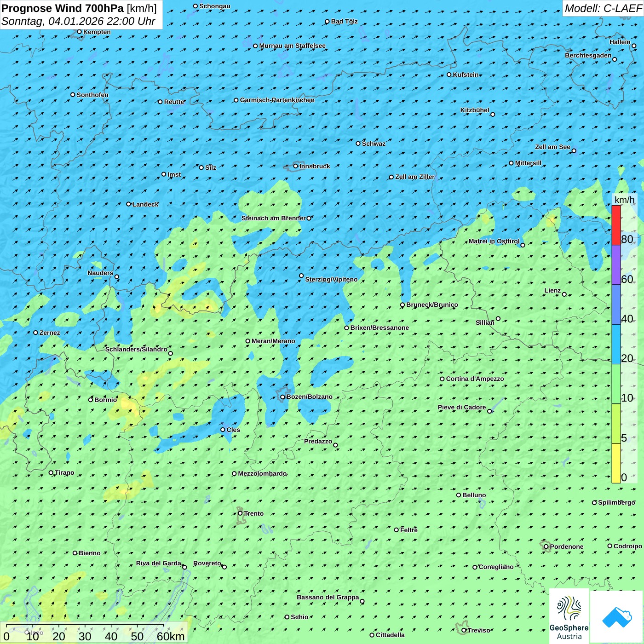Click the red 80 km/h legend color
Viewport: 644px width, 644px height.
click(616, 225)
